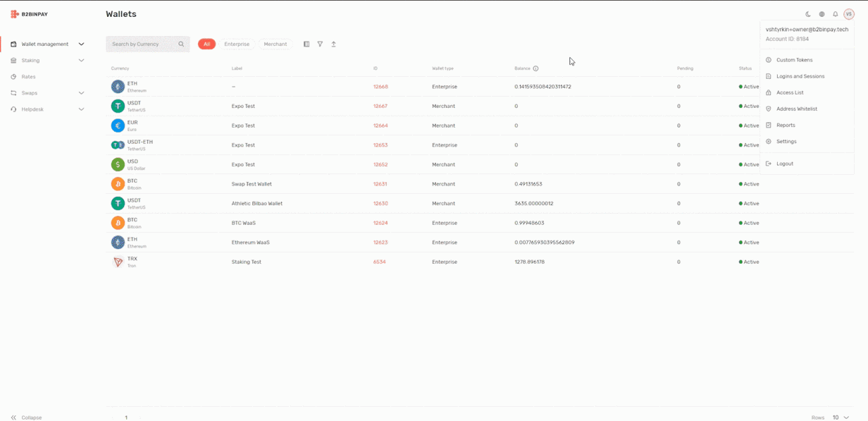868x421 pixels.
Task: Expand the Swaps chevron
Action: (81, 92)
